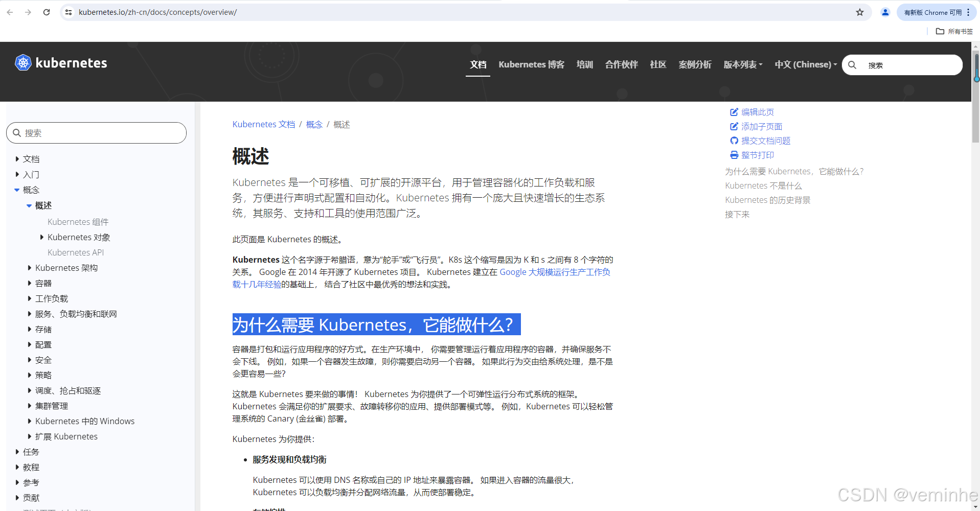Viewport: 980px width, 511px height.
Task: Go forward using the browser forward arrow
Action: coord(28,12)
